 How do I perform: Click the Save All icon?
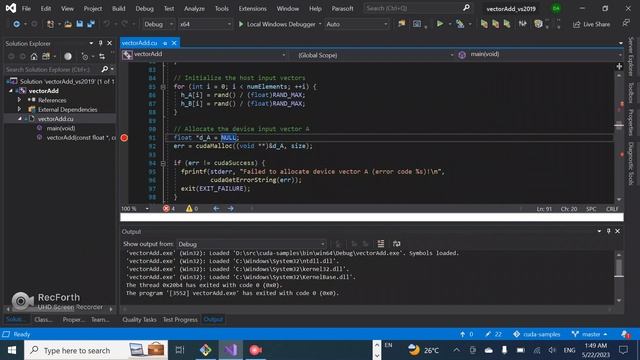coord(91,24)
